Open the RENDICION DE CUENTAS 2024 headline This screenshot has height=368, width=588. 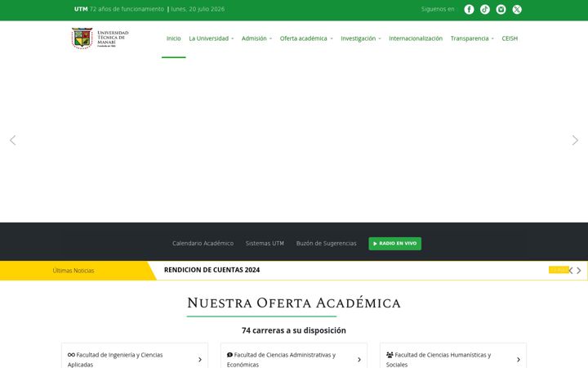(x=212, y=270)
